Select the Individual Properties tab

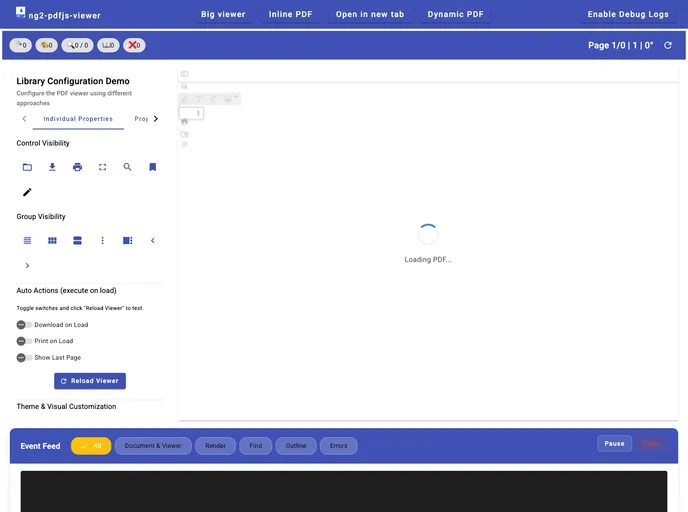[78, 119]
